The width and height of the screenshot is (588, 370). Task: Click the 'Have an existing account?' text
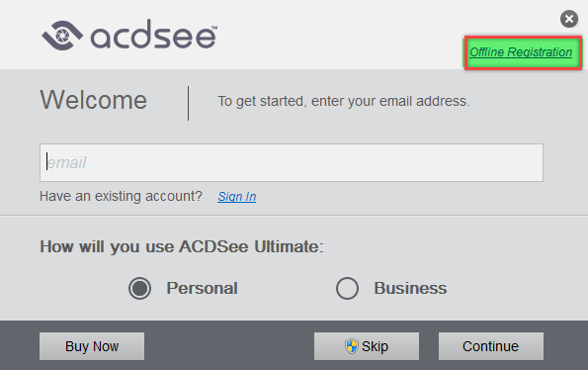(x=121, y=196)
